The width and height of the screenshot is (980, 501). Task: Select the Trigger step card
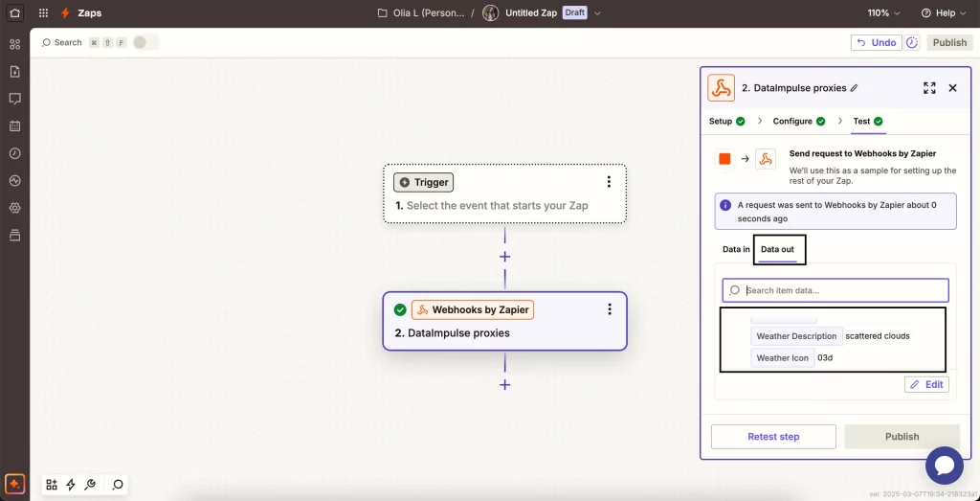pyautogui.click(x=505, y=194)
